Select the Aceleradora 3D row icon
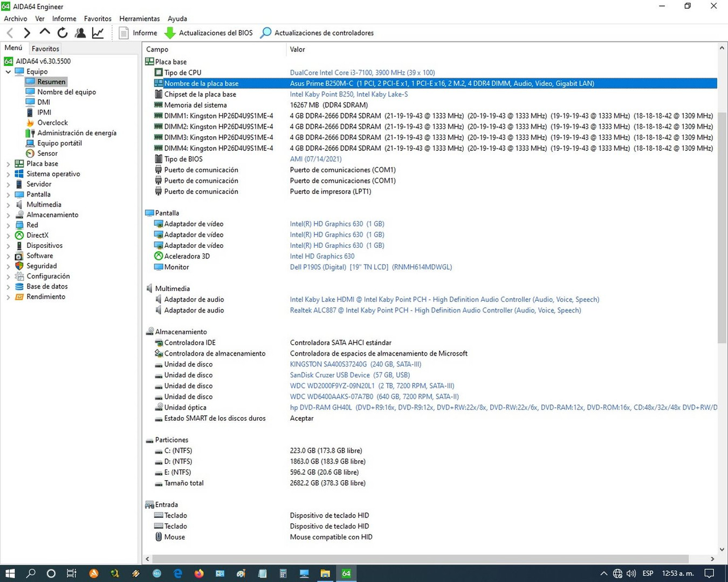 [159, 257]
